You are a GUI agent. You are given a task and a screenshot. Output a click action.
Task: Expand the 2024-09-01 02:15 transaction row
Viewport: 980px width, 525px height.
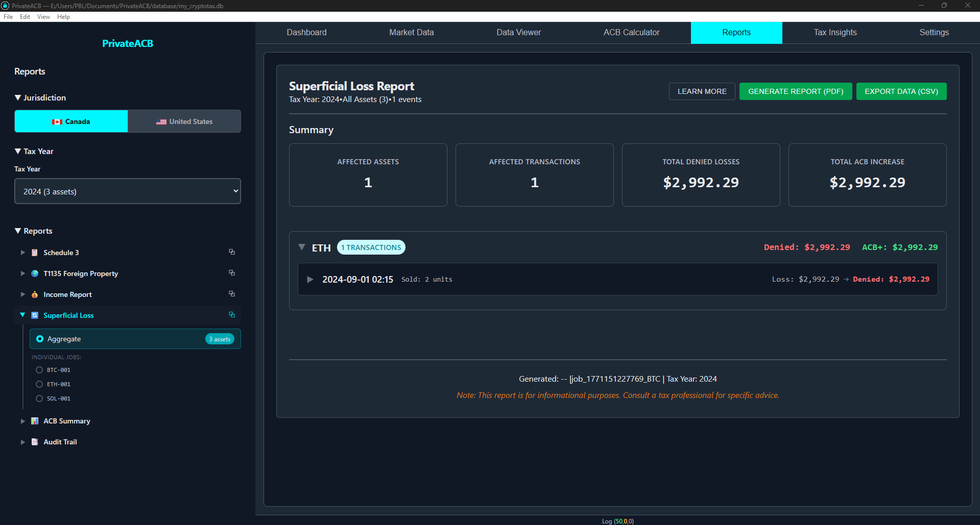(x=310, y=280)
